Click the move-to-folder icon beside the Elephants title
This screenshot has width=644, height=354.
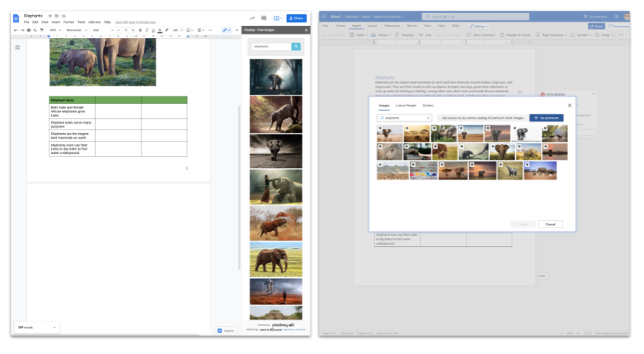[57, 16]
